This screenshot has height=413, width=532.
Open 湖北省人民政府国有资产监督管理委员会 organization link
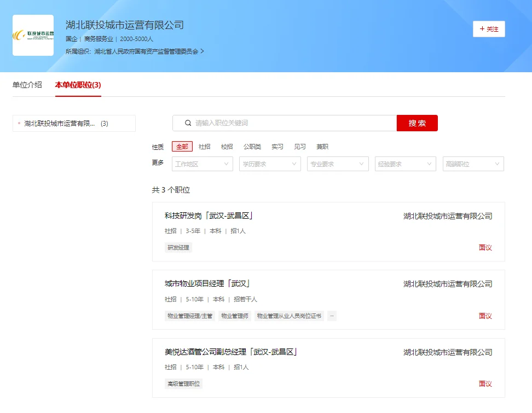tap(149, 51)
